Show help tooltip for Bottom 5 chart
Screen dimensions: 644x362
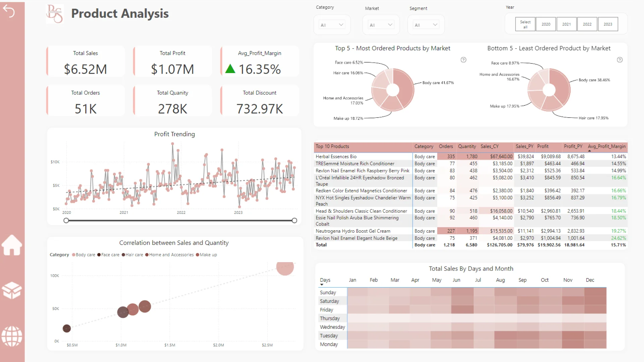620,60
